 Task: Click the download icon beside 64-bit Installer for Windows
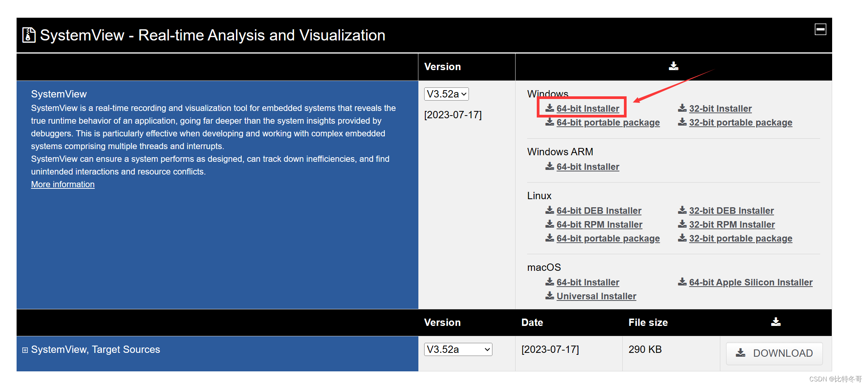pos(549,108)
